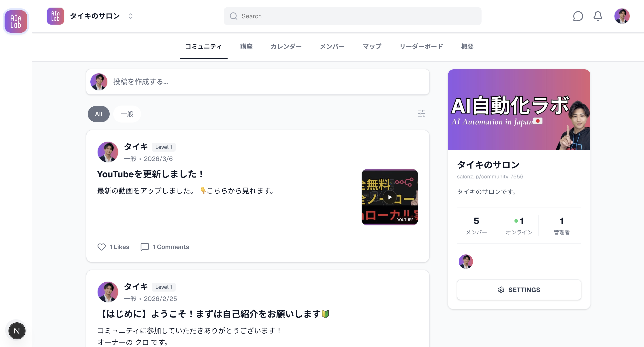
Task: Open the feed filter options icon
Action: tap(421, 114)
